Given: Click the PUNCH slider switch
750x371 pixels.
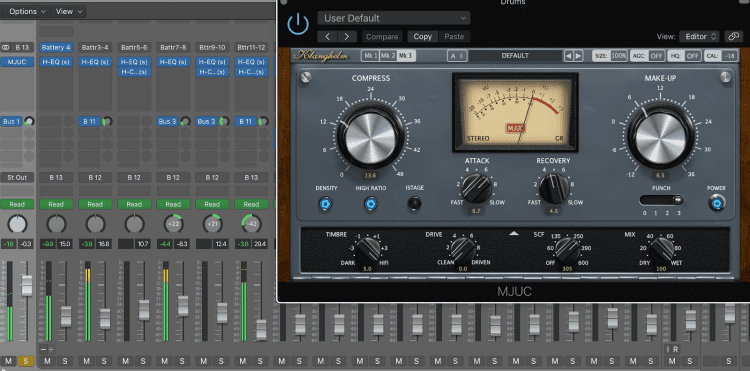Looking at the screenshot, I should (x=661, y=200).
